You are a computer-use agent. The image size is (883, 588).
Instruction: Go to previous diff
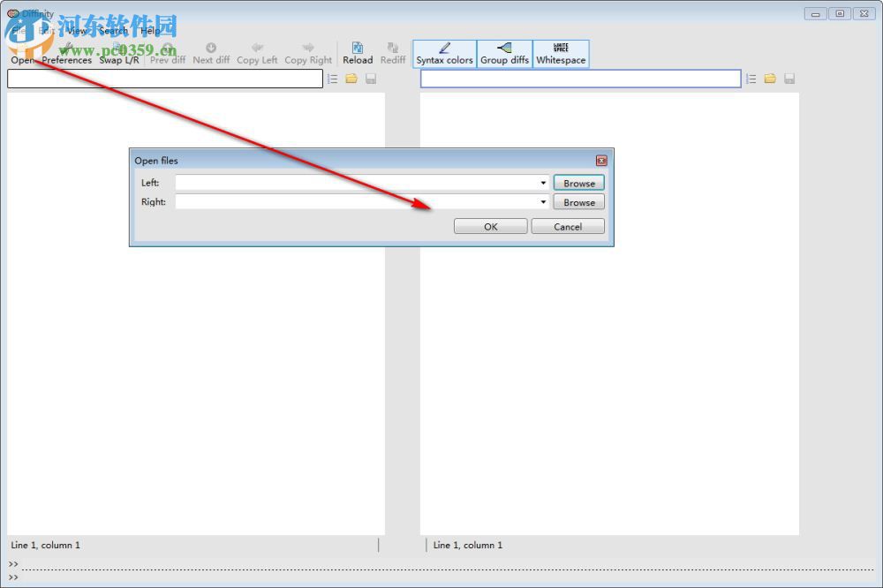[x=167, y=54]
